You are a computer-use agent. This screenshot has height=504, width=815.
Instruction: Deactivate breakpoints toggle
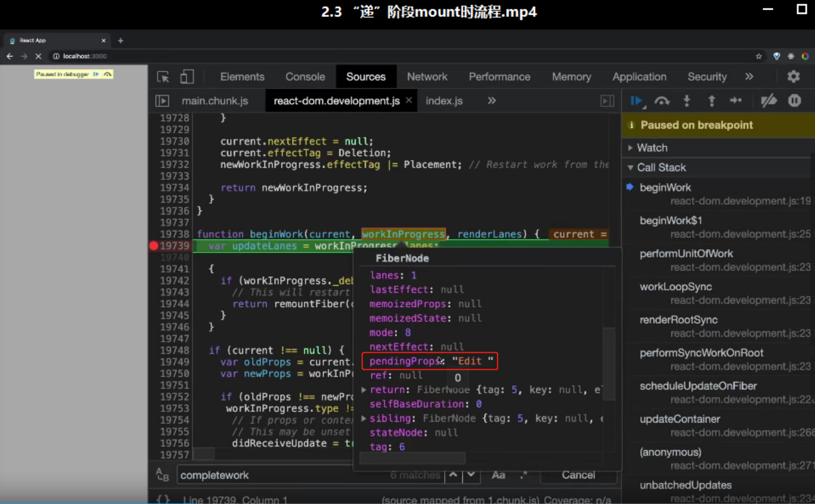769,101
